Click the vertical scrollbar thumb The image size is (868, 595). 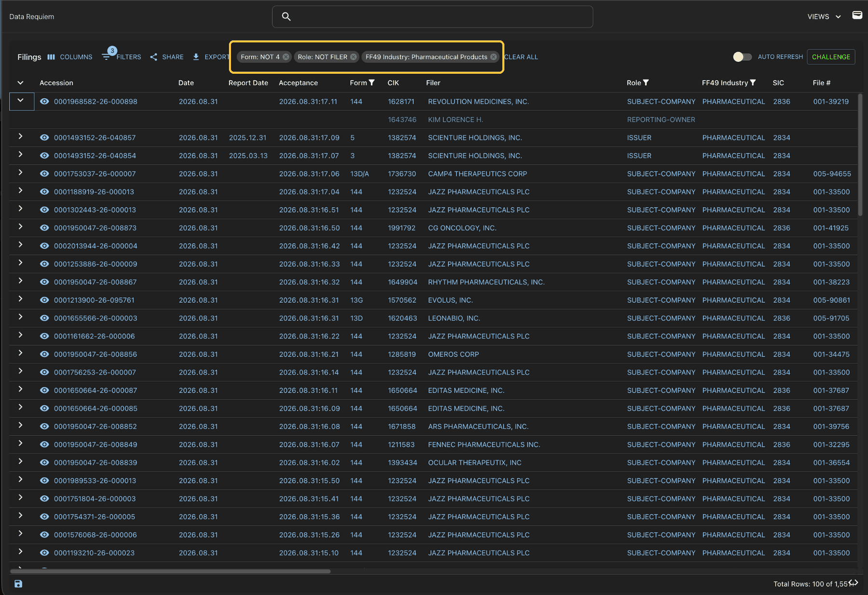point(860,154)
